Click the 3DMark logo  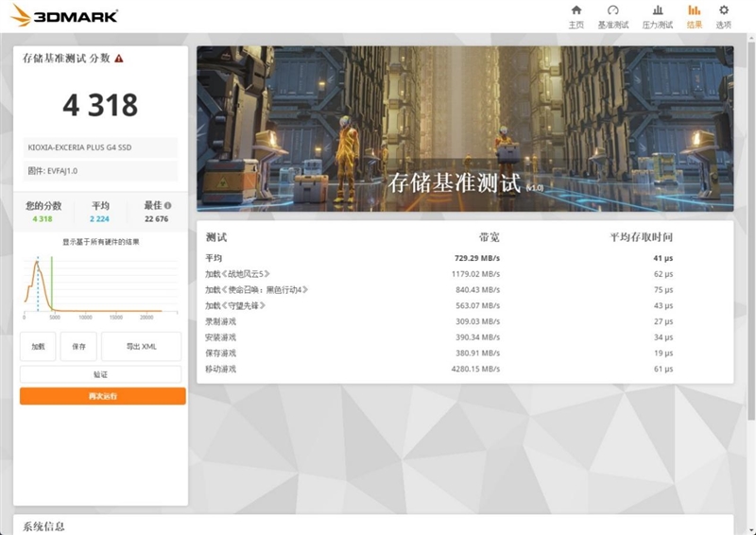click(x=64, y=15)
